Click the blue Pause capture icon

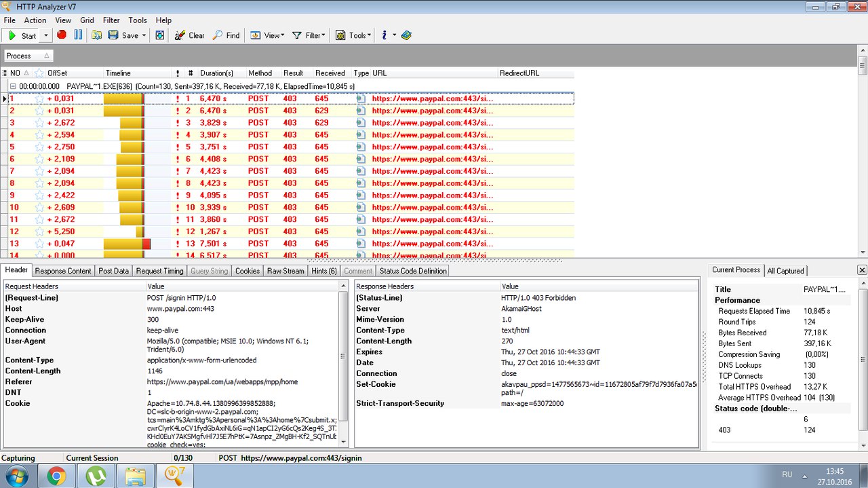78,35
